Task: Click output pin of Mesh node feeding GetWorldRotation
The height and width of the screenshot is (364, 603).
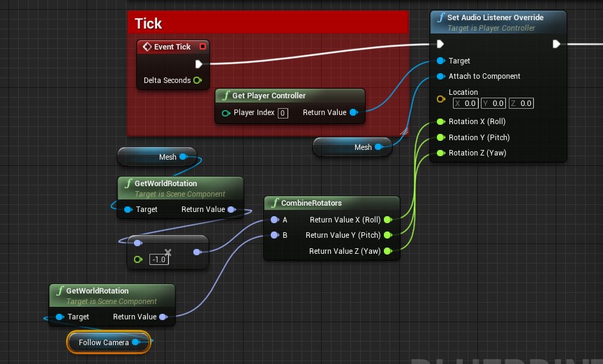Action: tap(184, 156)
